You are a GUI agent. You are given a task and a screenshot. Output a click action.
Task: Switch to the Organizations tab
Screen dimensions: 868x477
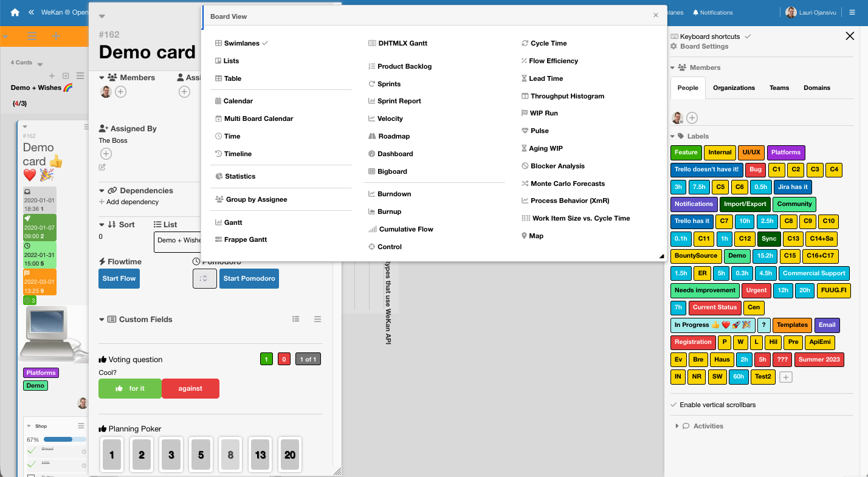[734, 88]
